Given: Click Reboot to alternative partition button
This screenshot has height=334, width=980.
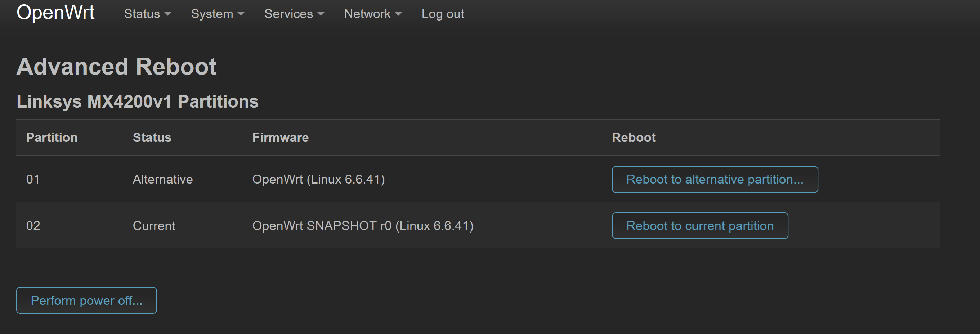Looking at the screenshot, I should (x=715, y=179).
